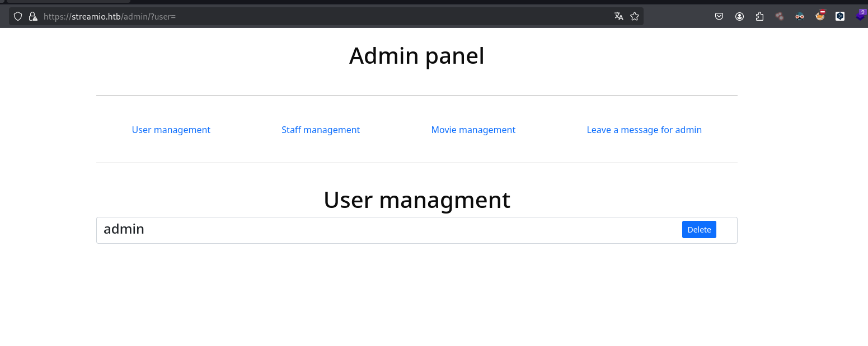Open the User management link
868x346 pixels.
coord(171,130)
